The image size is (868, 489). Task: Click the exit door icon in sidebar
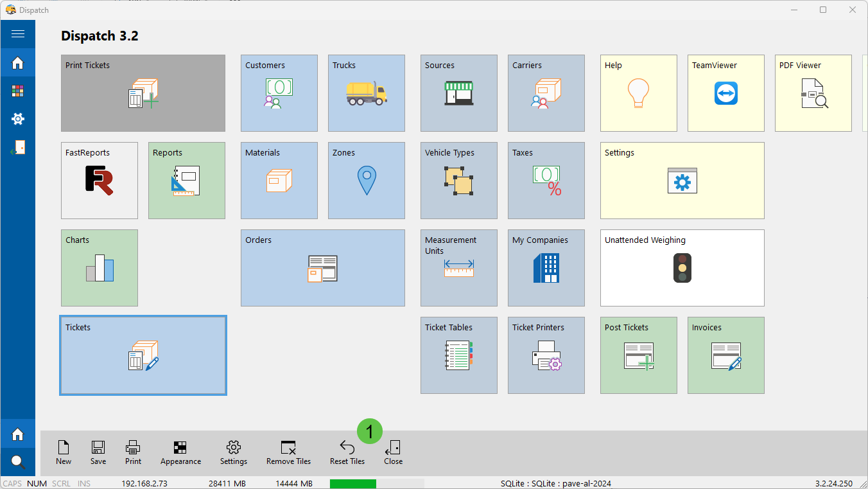(x=18, y=147)
